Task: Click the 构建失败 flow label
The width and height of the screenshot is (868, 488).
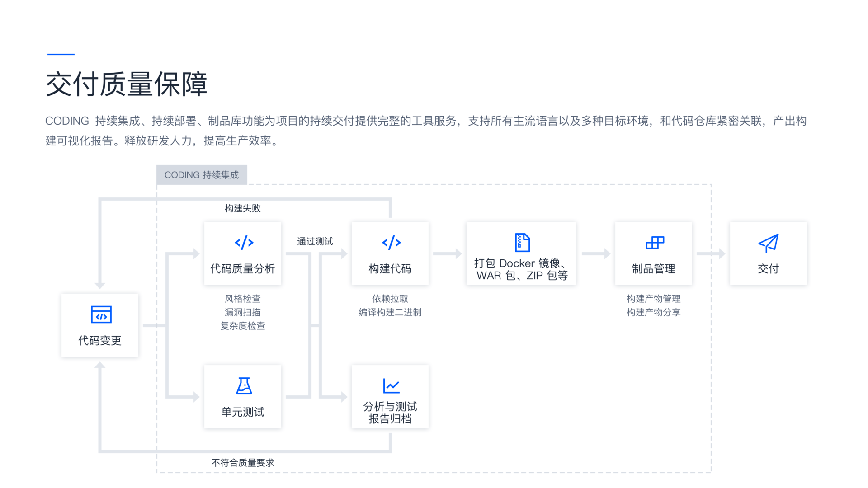Action: click(x=242, y=208)
